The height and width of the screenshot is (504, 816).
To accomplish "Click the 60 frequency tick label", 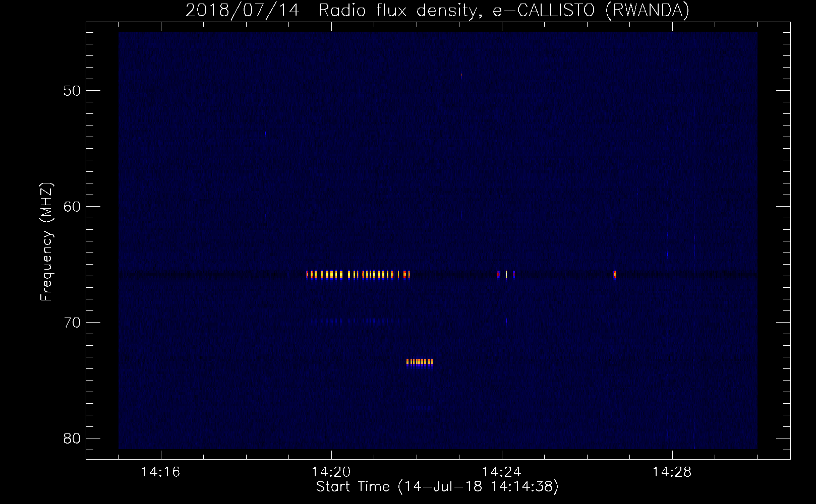I will pyautogui.click(x=72, y=207).
